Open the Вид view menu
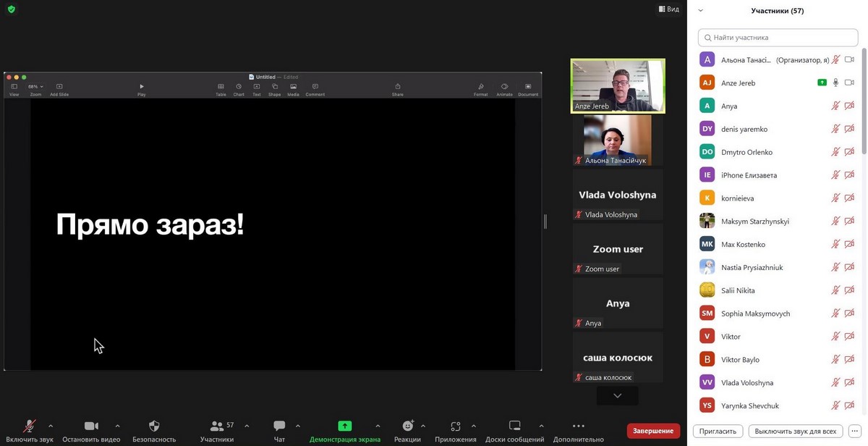This screenshot has width=868, height=446. coord(668,9)
